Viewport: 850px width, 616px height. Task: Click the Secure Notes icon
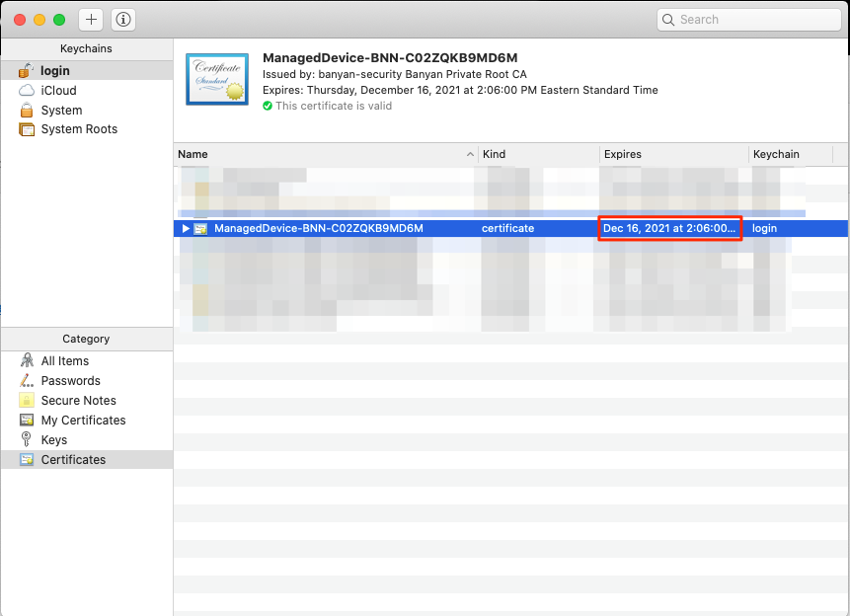click(27, 401)
